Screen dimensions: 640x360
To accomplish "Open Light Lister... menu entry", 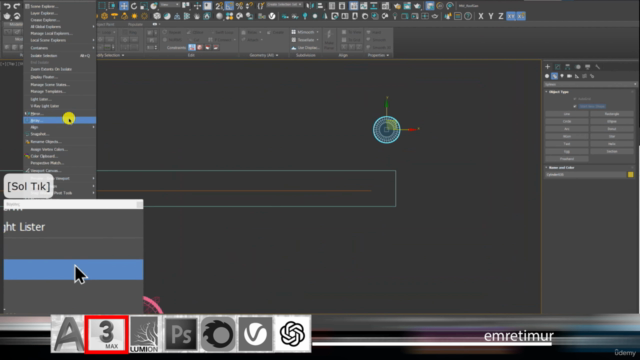I will [x=60, y=99].
